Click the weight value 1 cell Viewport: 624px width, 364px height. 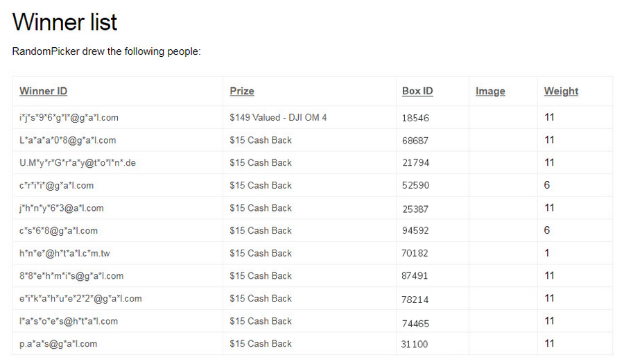click(547, 253)
